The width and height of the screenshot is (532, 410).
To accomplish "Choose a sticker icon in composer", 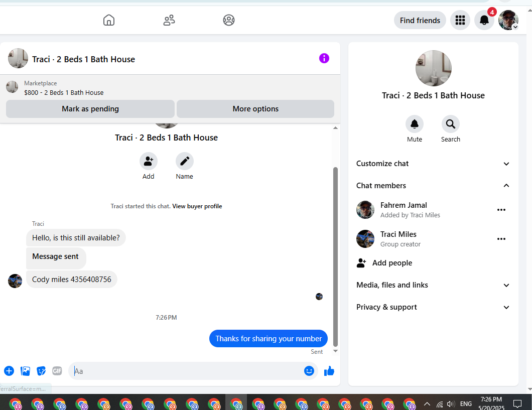I will pos(41,371).
